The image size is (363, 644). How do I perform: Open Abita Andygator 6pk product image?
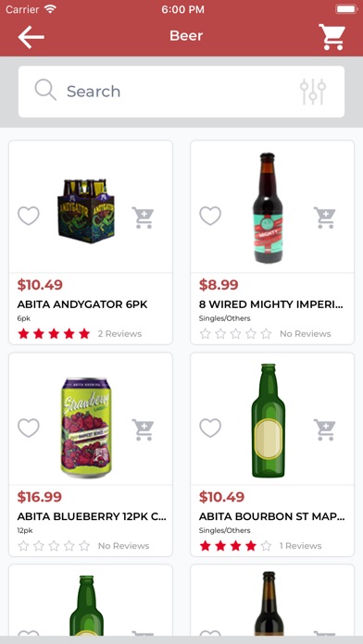tap(86, 211)
